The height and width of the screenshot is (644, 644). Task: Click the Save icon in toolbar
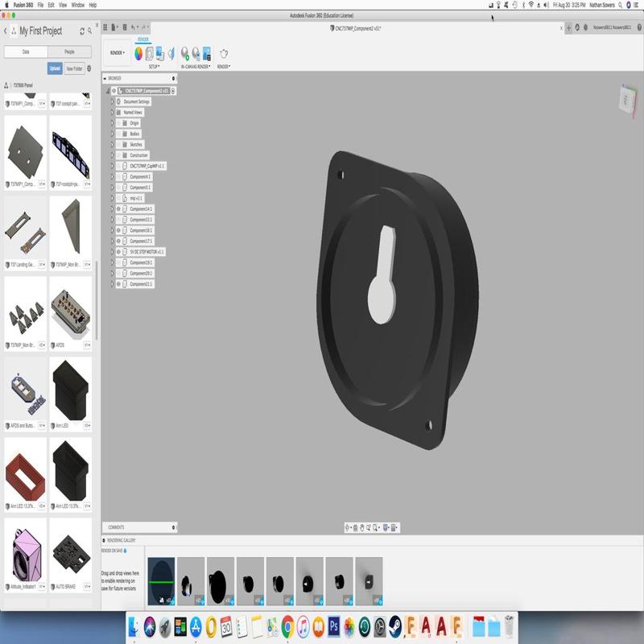[x=125, y=27]
